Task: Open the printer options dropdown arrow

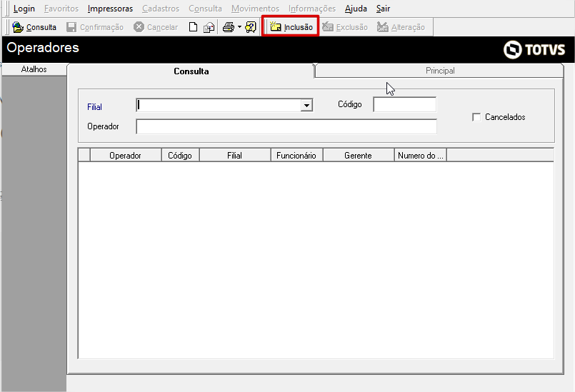Action: click(239, 27)
